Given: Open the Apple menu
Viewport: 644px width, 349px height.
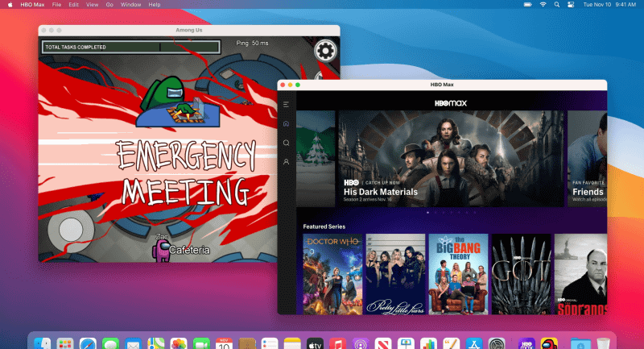Looking at the screenshot, I should point(10,5).
